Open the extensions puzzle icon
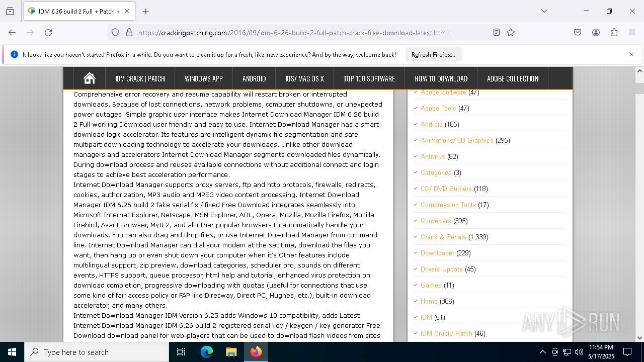Image resolution: width=644 pixels, height=362 pixels. 614,33
